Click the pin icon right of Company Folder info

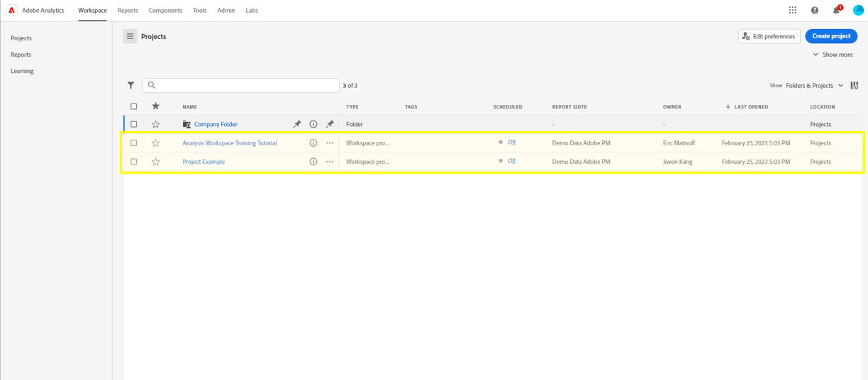[x=330, y=124]
